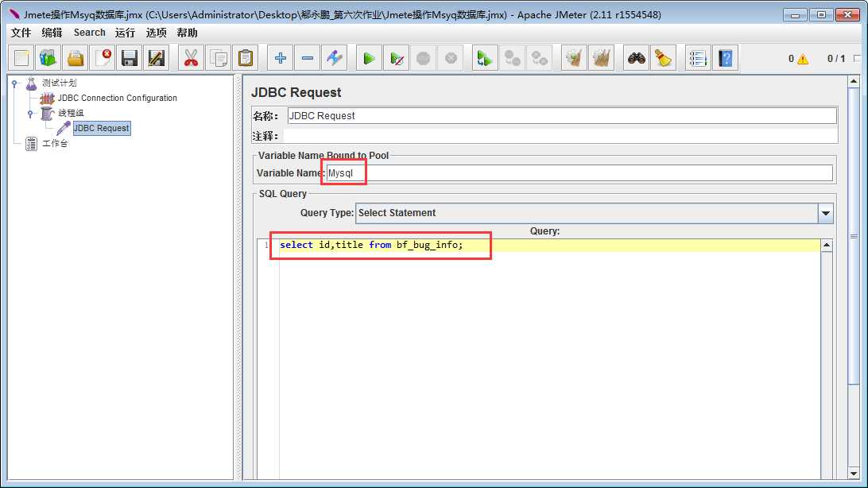Open the Search menu

tap(89, 33)
